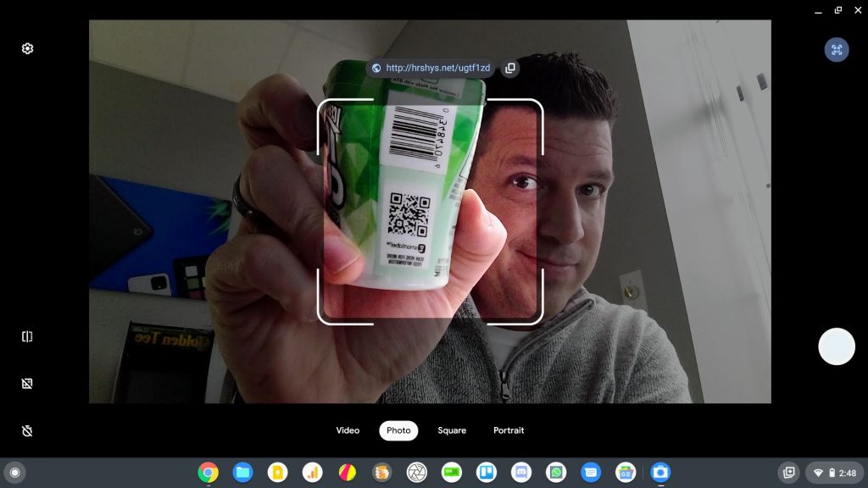Screen dimensions: 868x488
Task: Toggle the countdown timer
Action: point(27,430)
